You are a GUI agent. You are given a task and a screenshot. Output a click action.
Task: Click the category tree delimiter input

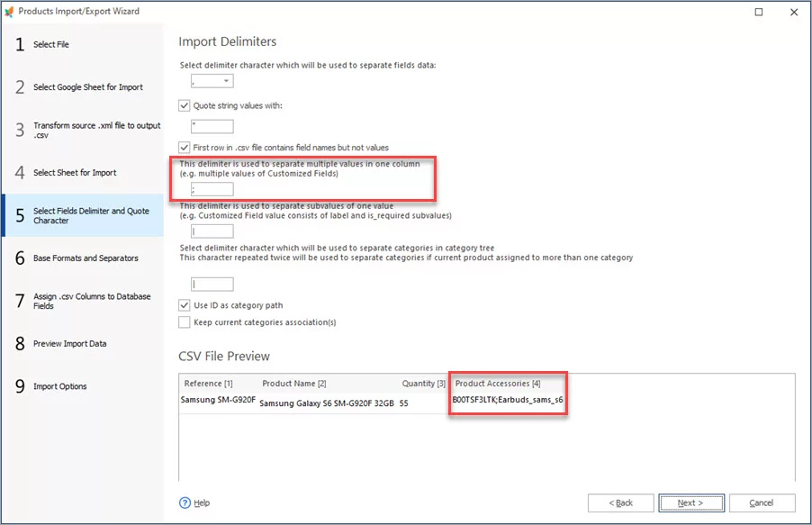tap(212, 285)
